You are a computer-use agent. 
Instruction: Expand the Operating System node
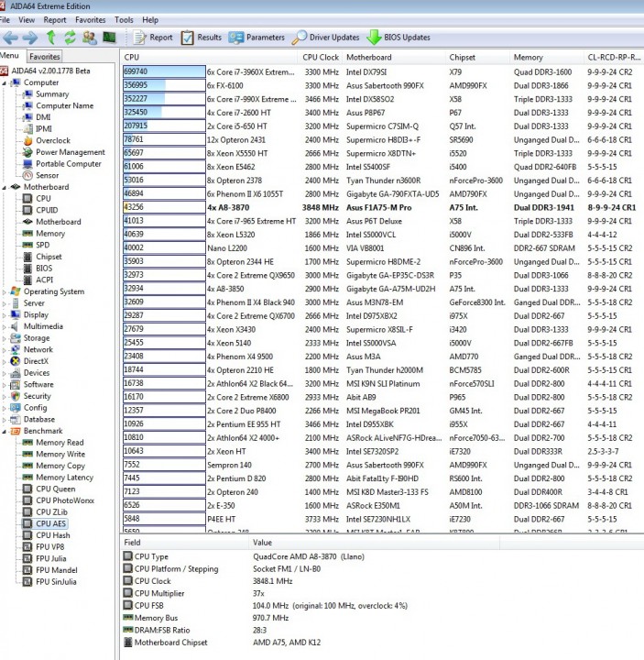click(5, 291)
